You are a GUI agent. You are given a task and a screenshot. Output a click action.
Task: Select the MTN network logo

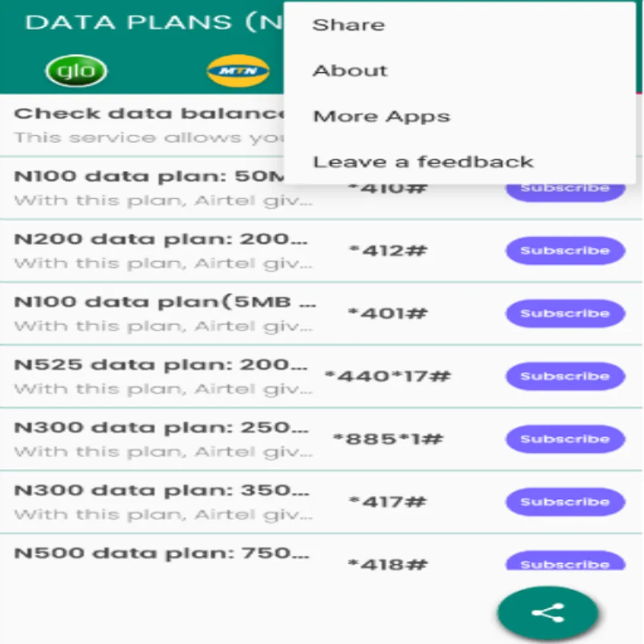pyautogui.click(x=238, y=71)
